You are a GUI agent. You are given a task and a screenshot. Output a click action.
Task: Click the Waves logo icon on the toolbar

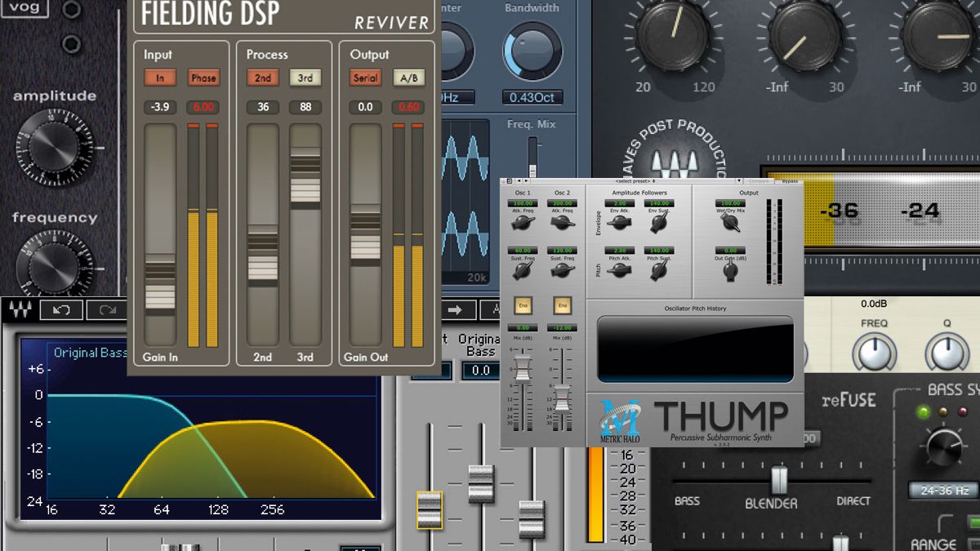point(20,309)
